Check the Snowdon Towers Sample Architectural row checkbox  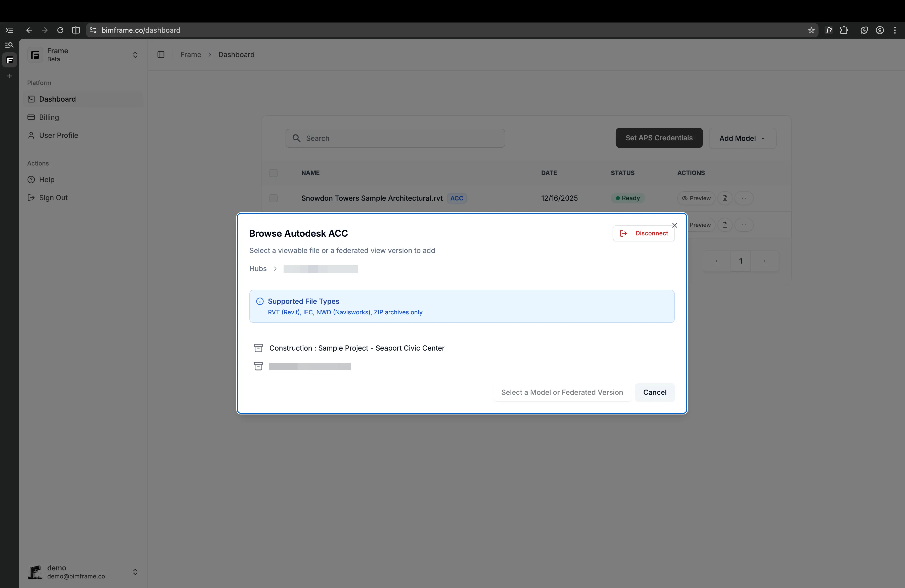click(x=274, y=198)
